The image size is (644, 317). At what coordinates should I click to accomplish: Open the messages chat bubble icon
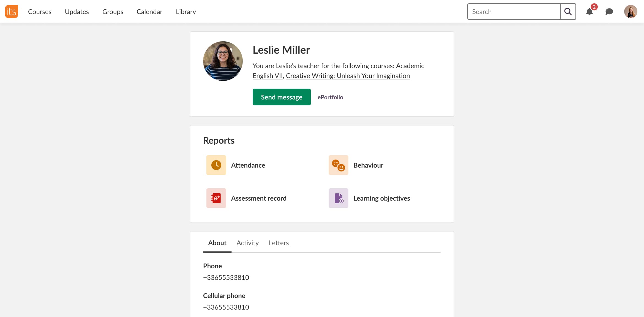(x=609, y=12)
